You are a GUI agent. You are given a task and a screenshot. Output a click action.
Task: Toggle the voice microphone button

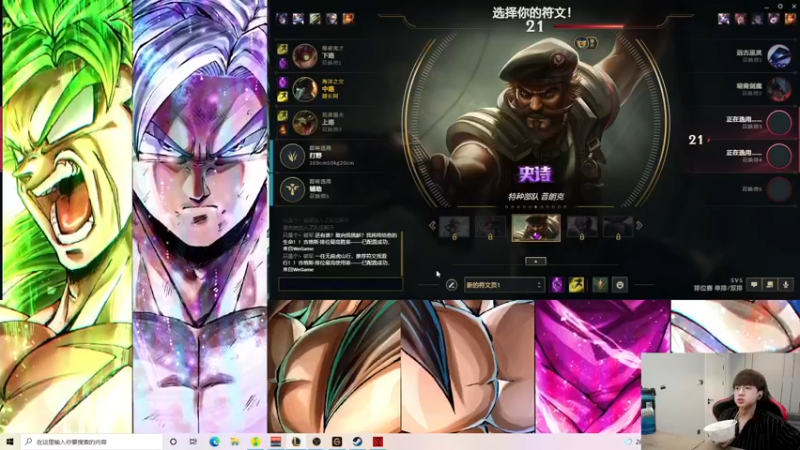[786, 285]
